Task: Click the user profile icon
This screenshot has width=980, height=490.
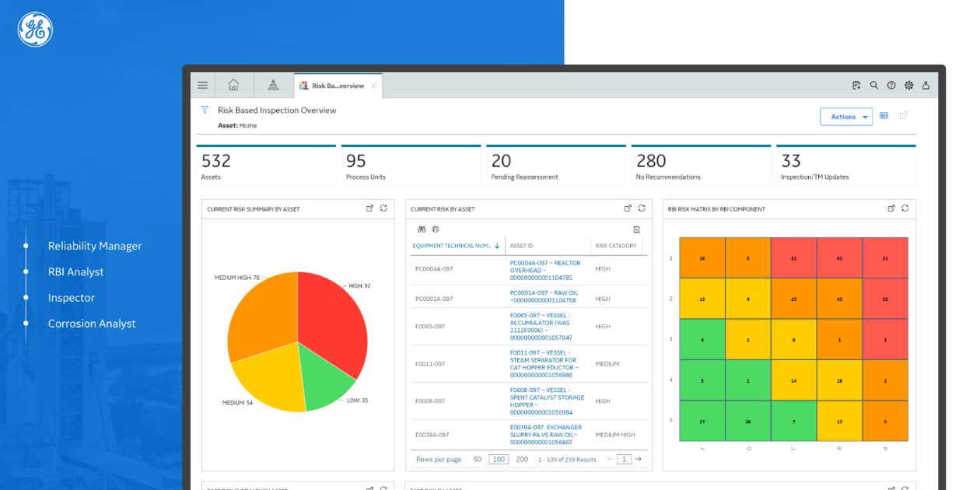Action: click(926, 85)
